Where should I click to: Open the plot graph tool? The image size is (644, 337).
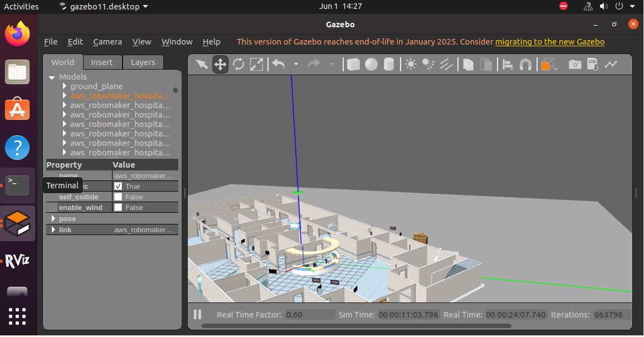(x=611, y=64)
